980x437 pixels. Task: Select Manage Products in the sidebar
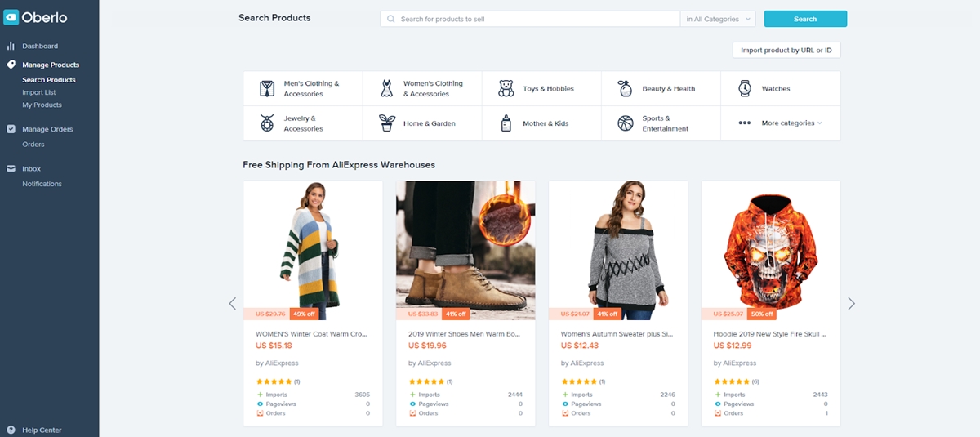(51, 65)
